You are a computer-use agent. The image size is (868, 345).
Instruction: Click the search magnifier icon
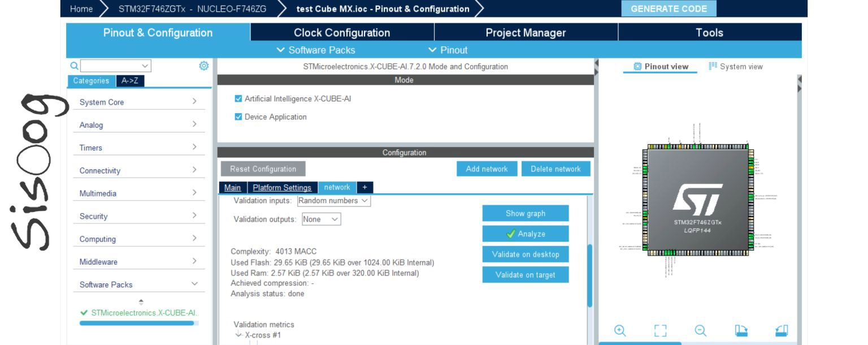[75, 66]
